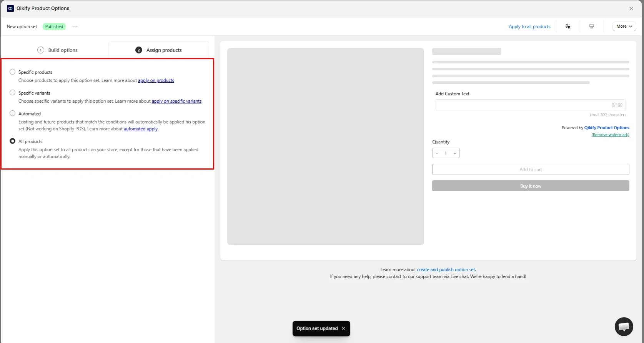Decrease quantity with the minus button
Image resolution: width=644 pixels, height=343 pixels.
[437, 153]
